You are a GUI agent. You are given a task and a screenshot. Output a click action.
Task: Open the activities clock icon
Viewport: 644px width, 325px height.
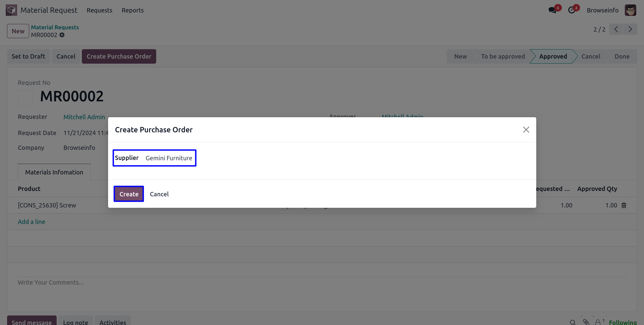point(571,10)
